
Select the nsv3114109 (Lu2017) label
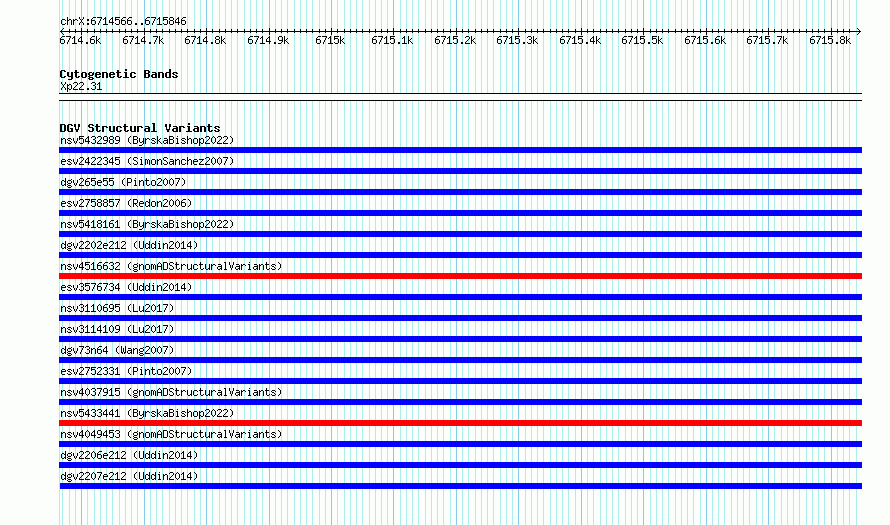[117, 329]
